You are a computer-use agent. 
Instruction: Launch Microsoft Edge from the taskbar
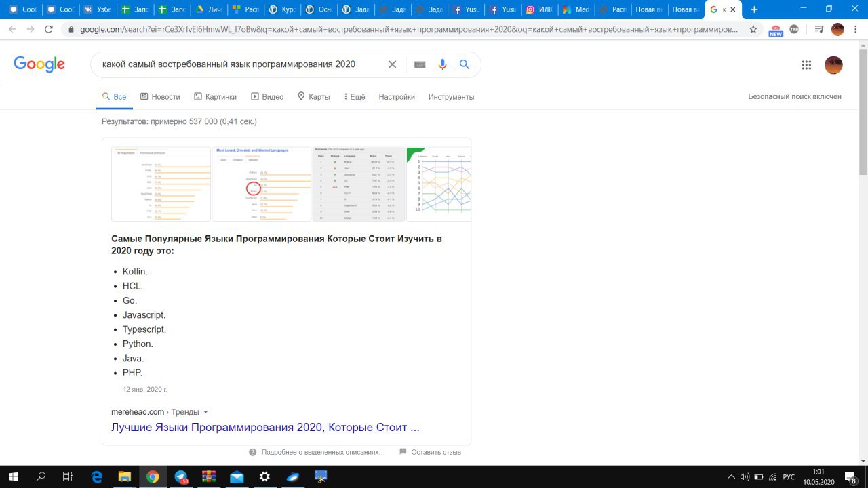tap(97, 476)
